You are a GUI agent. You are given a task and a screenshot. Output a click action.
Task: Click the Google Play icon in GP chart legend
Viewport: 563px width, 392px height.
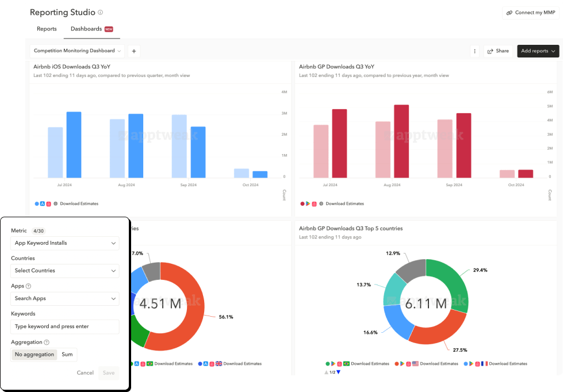click(x=307, y=203)
